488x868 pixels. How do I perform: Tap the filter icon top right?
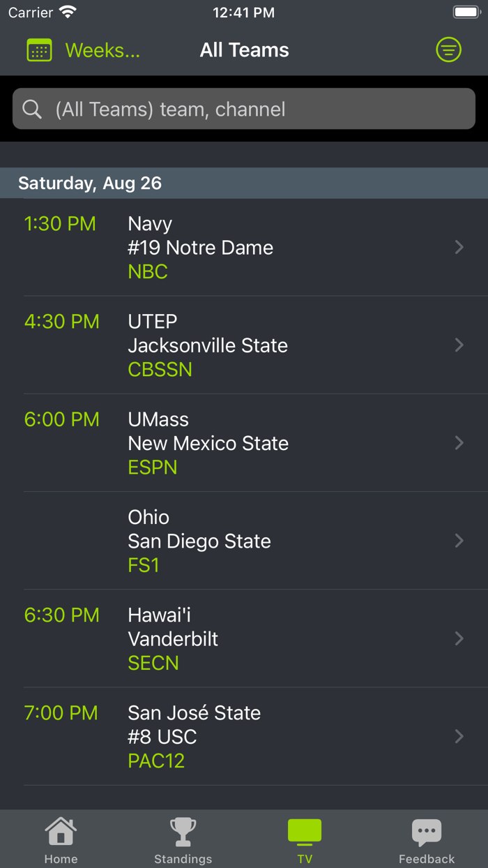click(449, 50)
